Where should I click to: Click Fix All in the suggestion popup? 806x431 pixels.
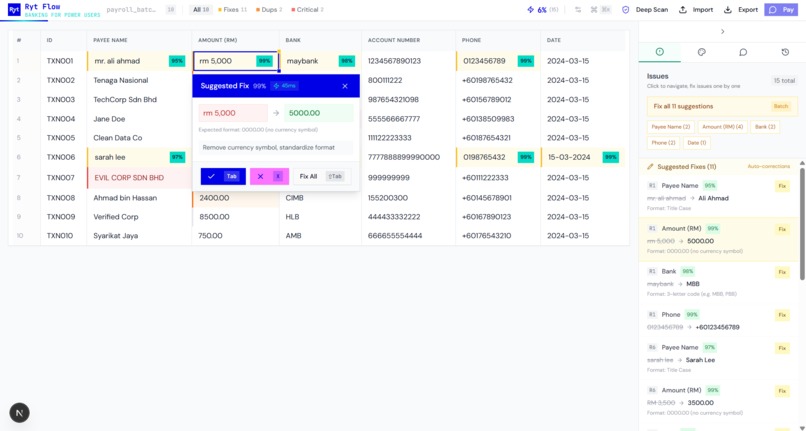coord(322,176)
